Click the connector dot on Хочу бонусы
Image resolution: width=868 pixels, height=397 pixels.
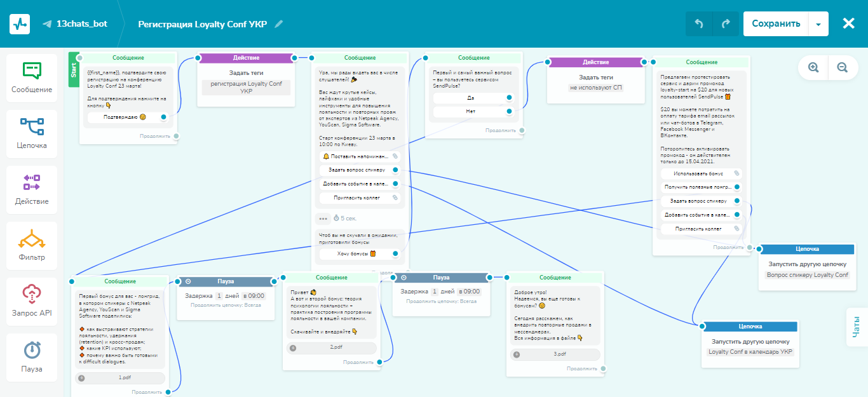[x=395, y=254]
